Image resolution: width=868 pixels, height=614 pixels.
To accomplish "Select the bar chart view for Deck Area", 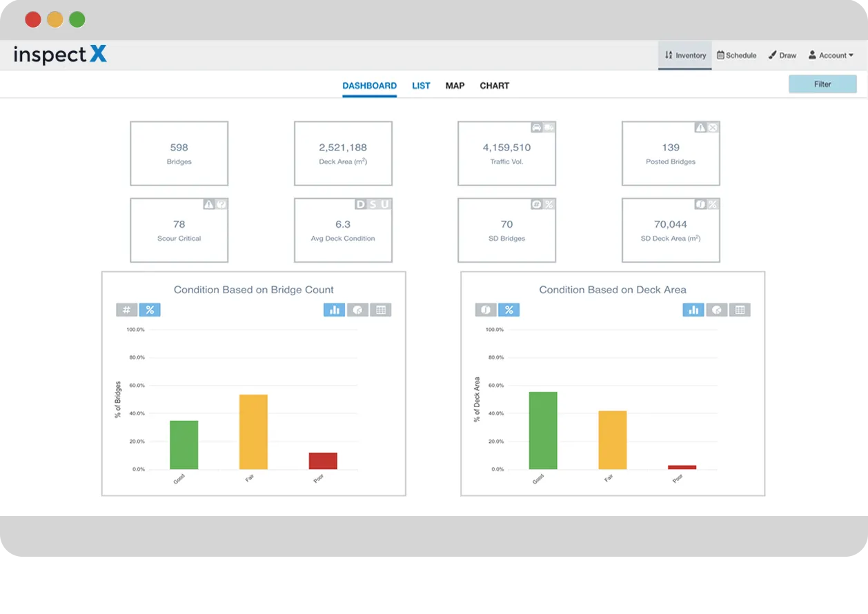I will click(x=693, y=310).
